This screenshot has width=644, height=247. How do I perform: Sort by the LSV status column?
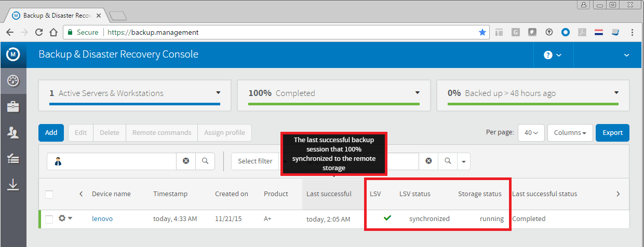(x=415, y=194)
